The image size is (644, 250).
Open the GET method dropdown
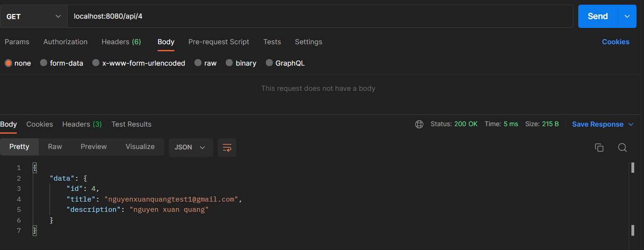(x=34, y=16)
